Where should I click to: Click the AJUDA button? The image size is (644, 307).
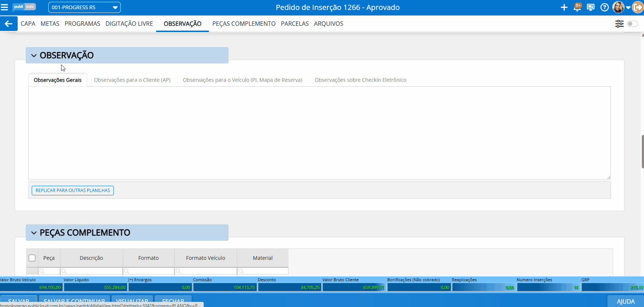click(x=626, y=301)
